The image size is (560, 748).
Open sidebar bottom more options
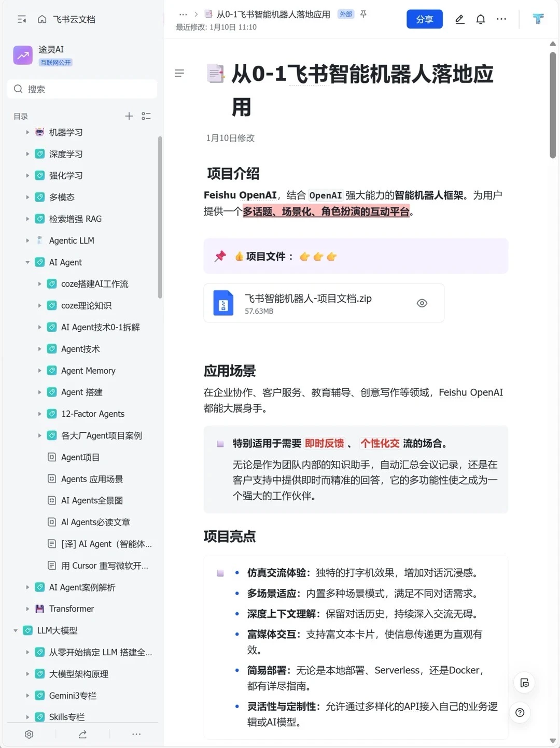coord(136,734)
